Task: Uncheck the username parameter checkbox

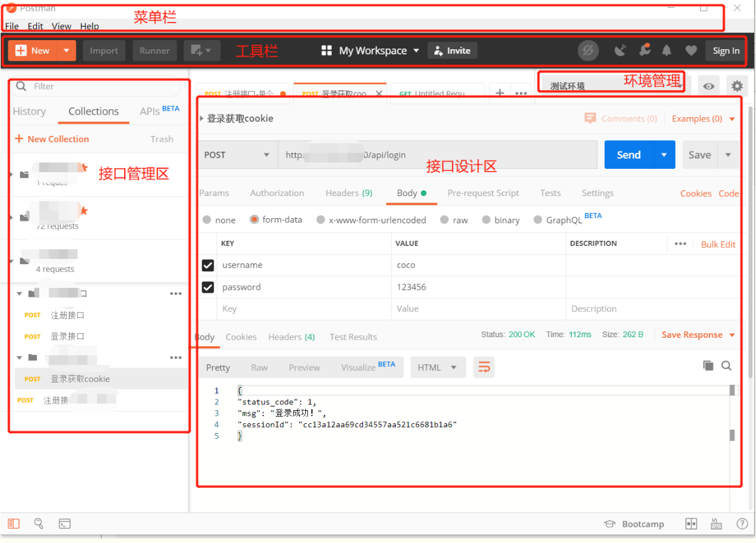Action: [208, 265]
